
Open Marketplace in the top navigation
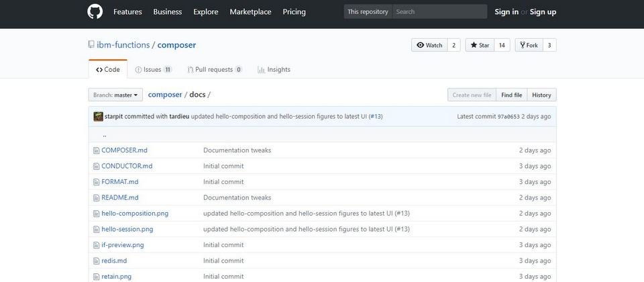[250, 12]
